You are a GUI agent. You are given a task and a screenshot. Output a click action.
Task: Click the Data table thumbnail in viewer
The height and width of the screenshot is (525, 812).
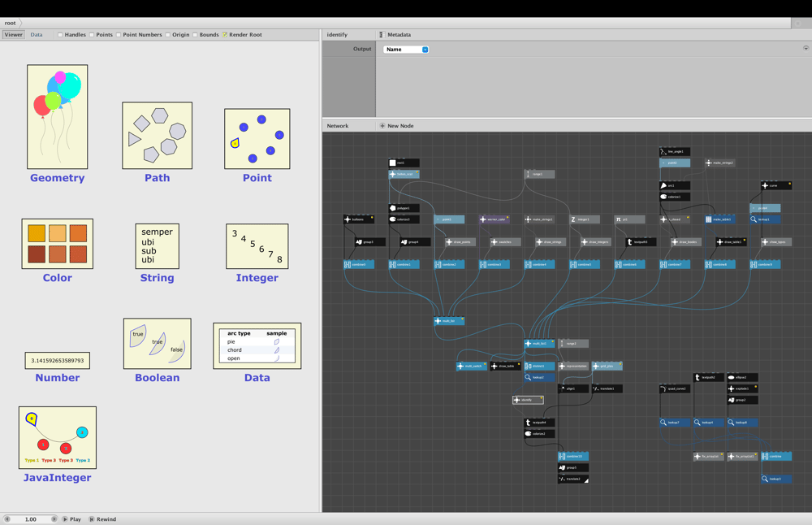(x=257, y=346)
